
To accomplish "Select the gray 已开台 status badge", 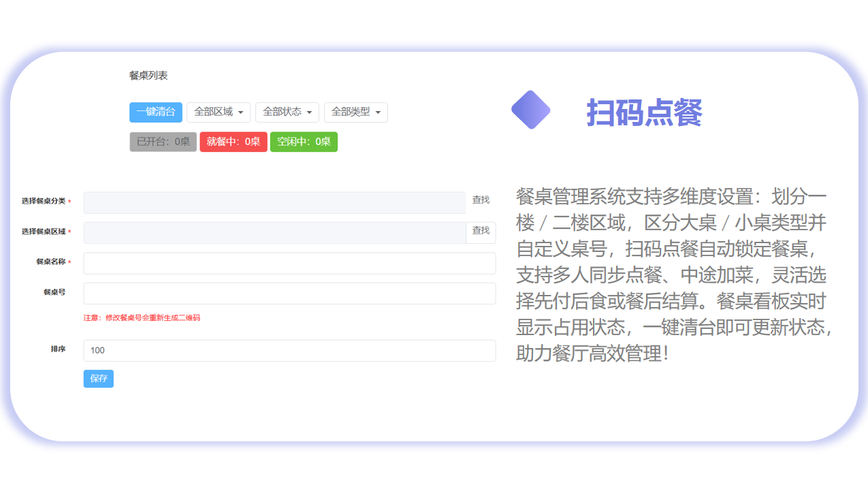I will tap(163, 142).
